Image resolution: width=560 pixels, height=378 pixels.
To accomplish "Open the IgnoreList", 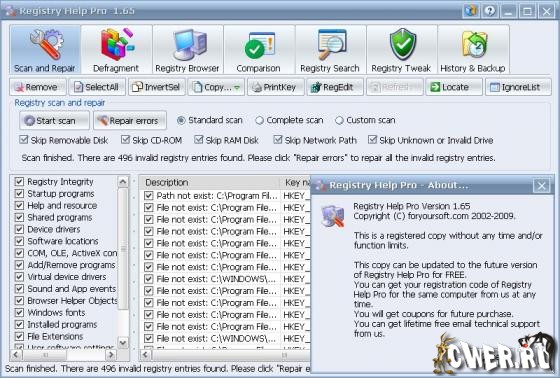I will 518,87.
